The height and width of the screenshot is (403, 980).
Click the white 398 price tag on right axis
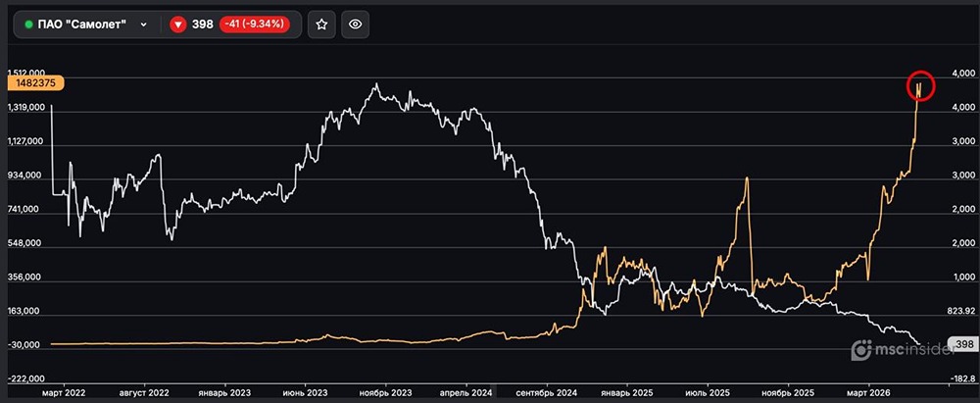962,344
